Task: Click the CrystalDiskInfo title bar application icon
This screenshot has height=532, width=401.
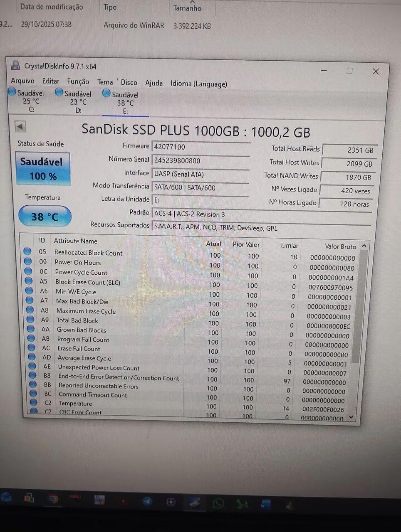Action: click(x=15, y=66)
